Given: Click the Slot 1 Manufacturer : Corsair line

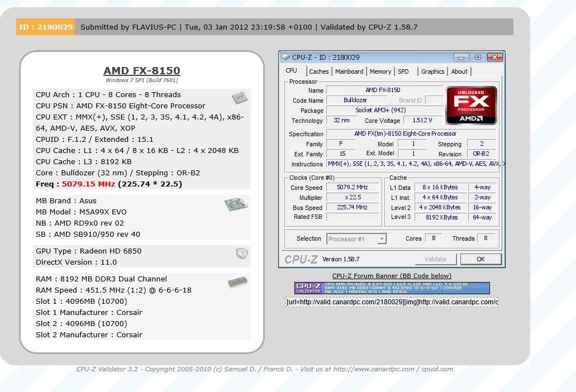Looking at the screenshot, I should coord(89,312).
